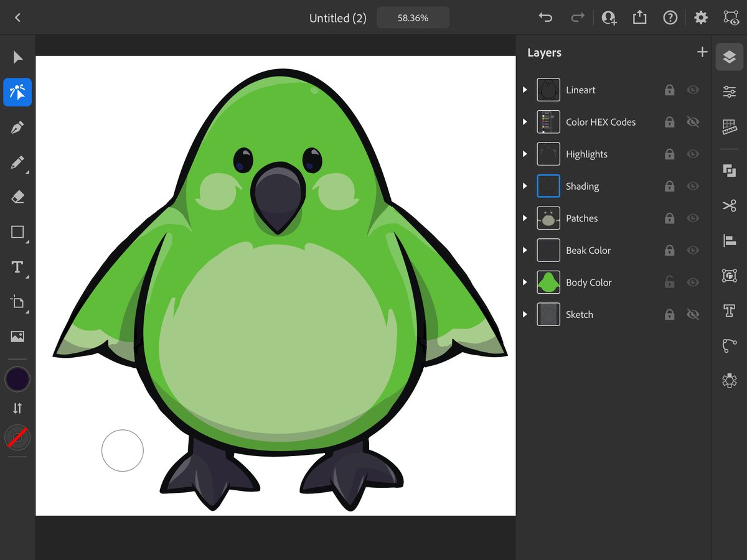Tap the touch shortcut circle on canvas
This screenshot has height=560, width=747.
click(123, 450)
